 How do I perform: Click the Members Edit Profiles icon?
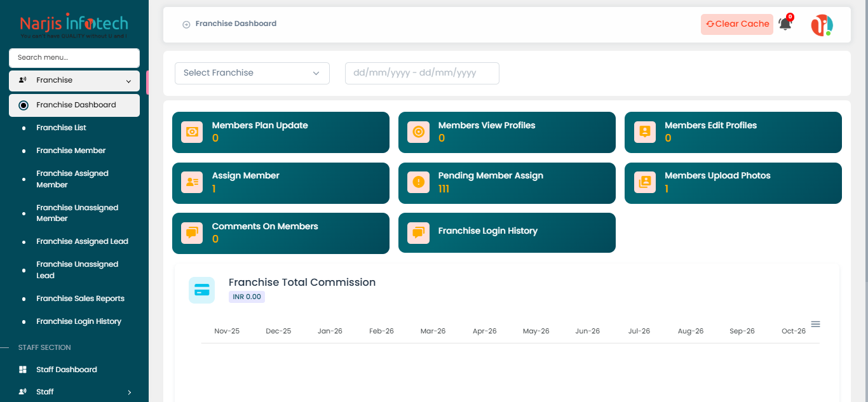[x=645, y=132]
